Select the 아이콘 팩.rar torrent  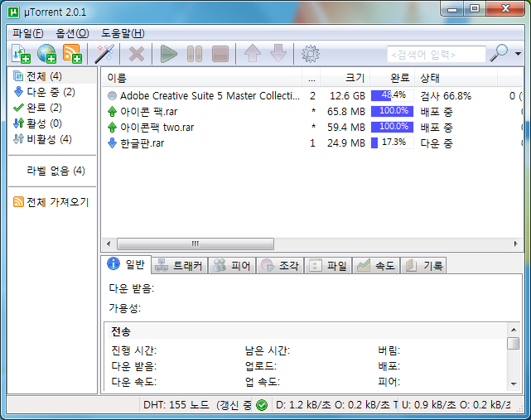(312, 112)
